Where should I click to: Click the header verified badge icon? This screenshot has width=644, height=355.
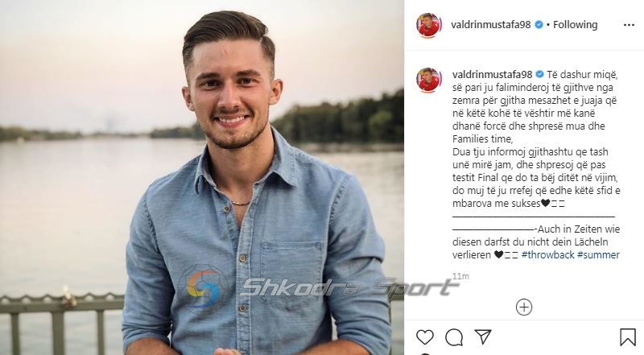[539, 25]
